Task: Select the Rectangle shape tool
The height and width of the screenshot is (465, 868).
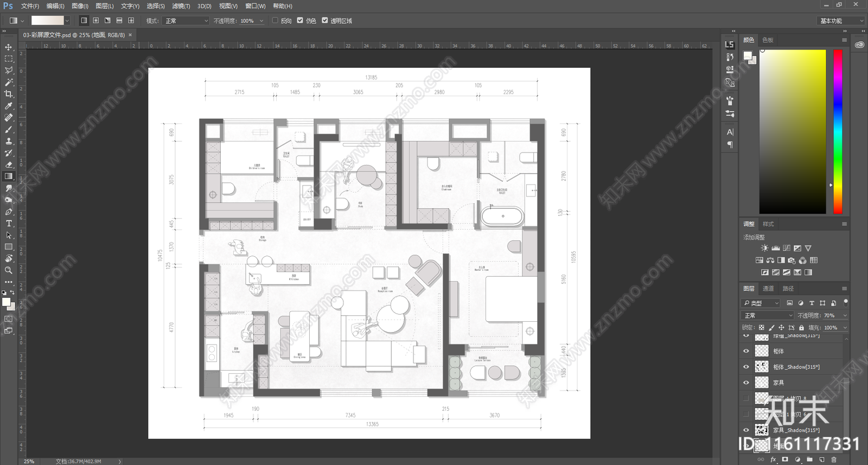Action: (9, 247)
